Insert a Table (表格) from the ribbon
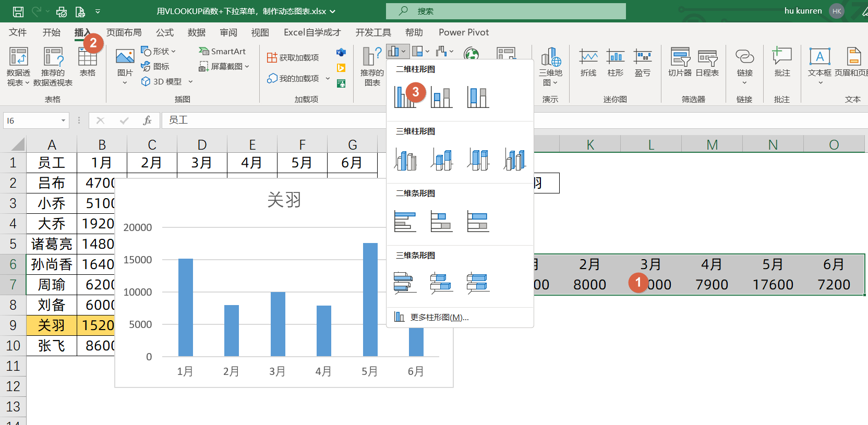The image size is (868, 425). (x=88, y=62)
